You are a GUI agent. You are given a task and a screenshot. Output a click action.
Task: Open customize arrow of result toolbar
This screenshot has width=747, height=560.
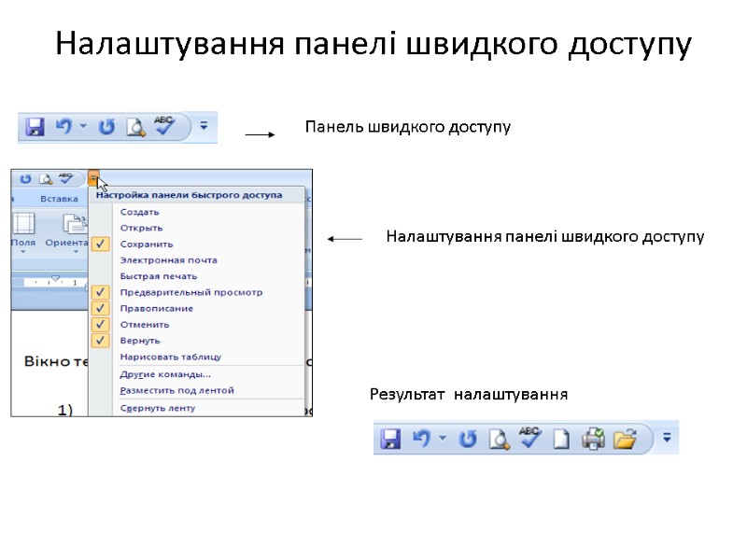[667, 437]
